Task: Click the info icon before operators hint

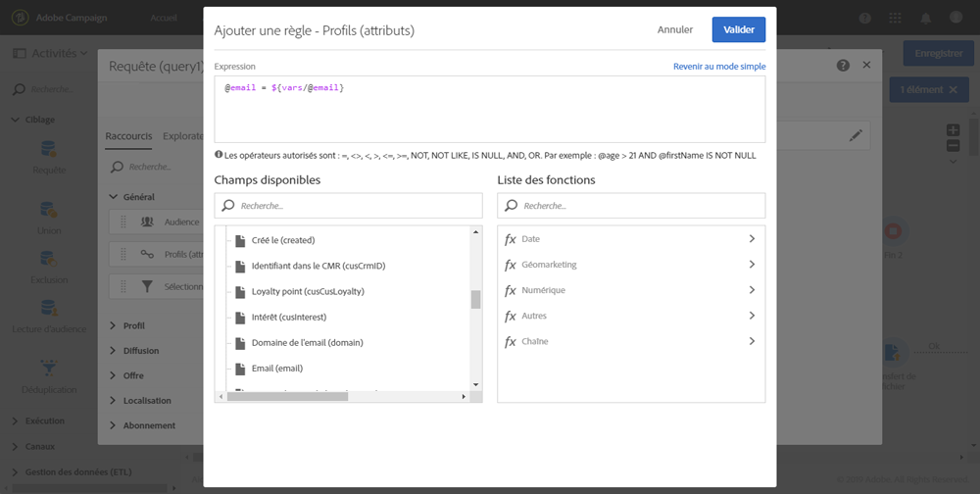Action: (x=219, y=155)
